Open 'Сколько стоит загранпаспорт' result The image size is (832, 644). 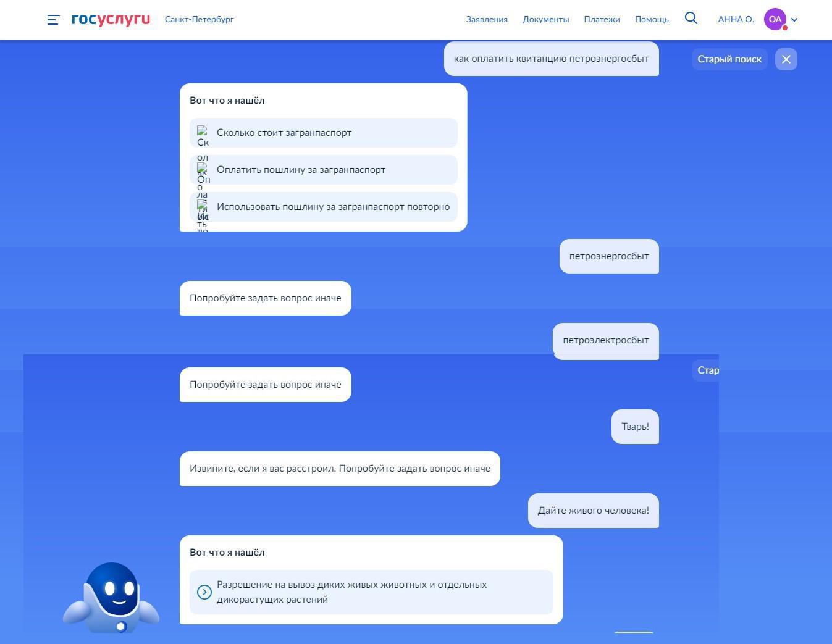[x=324, y=133]
